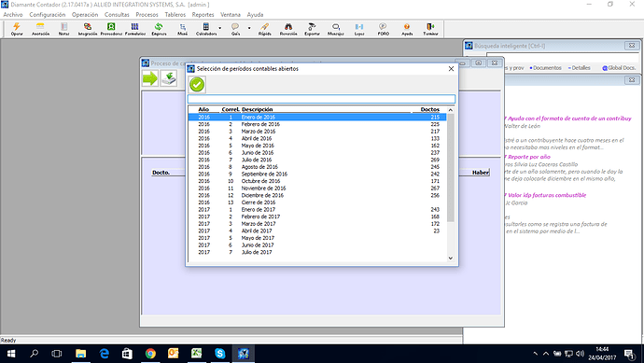Open the Consultas menu
644x363 pixels.
117,14
